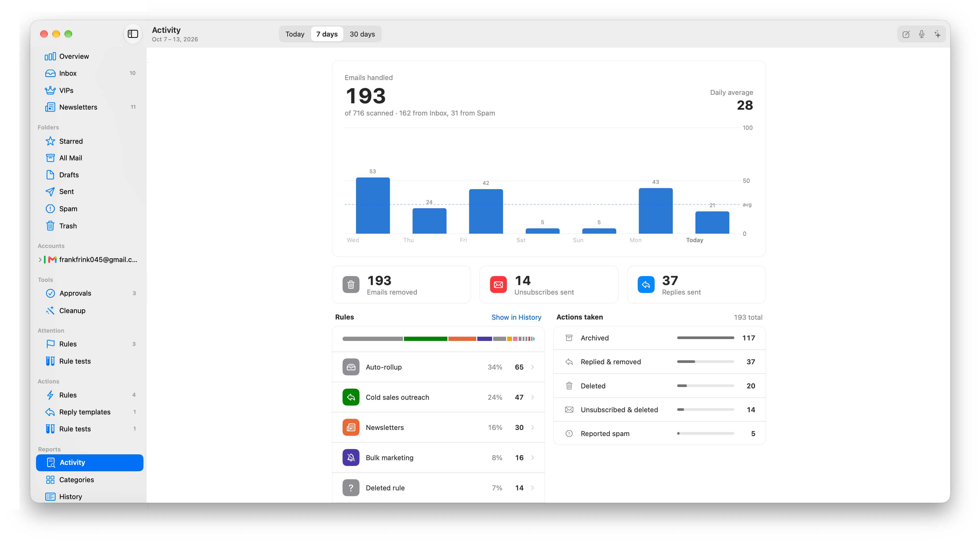Click the Wed bar showing 53
The width and height of the screenshot is (980, 542).
coord(373,206)
